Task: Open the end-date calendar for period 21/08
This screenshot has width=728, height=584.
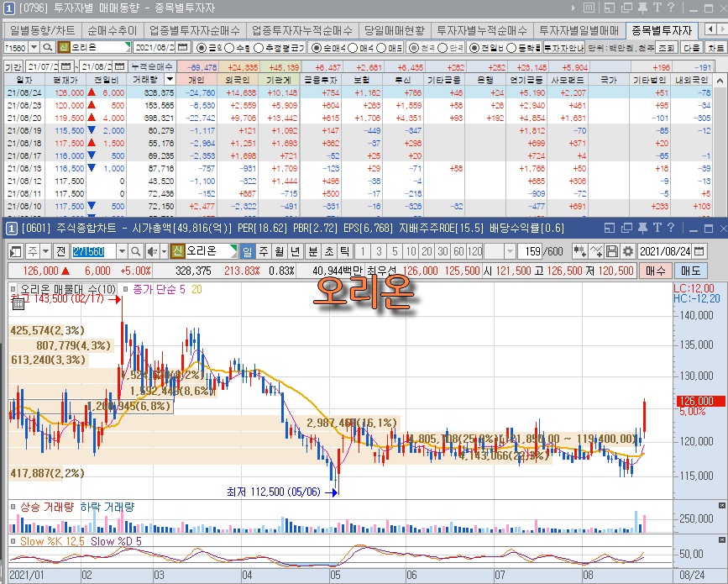Action: coord(119,66)
